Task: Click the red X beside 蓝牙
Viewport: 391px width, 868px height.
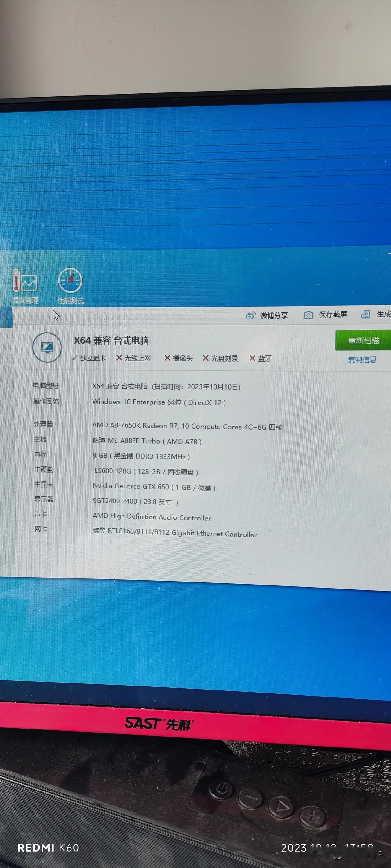Action: tap(252, 358)
